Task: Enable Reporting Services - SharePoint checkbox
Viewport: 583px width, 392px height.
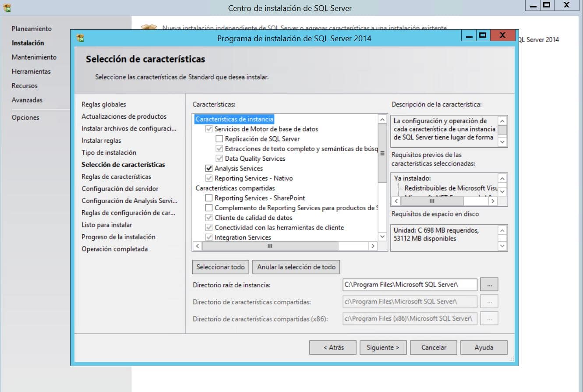Action: [209, 198]
